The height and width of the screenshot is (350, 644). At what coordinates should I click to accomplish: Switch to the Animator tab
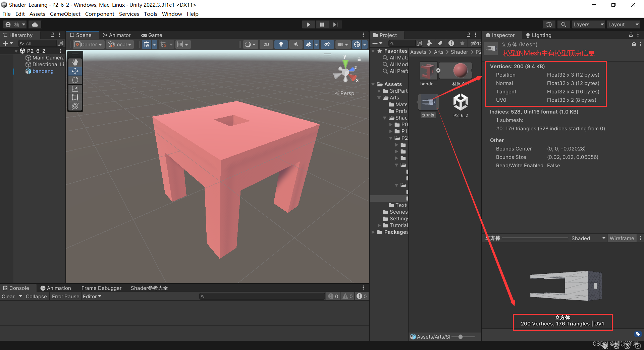coord(116,35)
